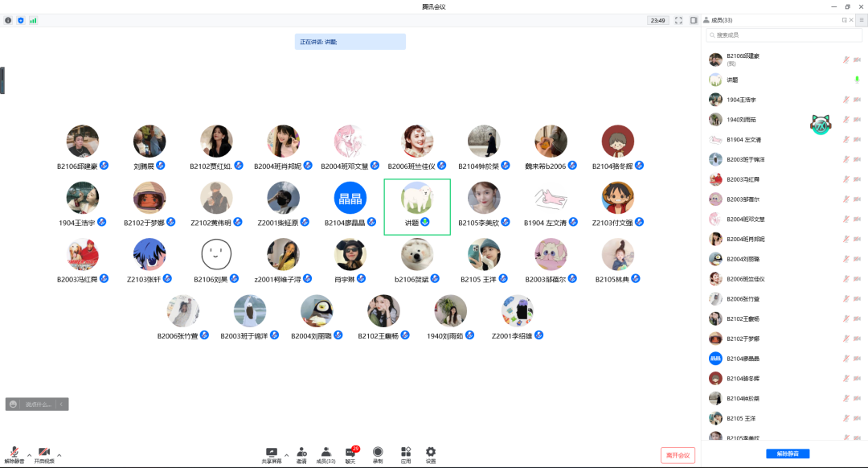
Task: Open the 录制 recording tool
Action: click(x=378, y=454)
